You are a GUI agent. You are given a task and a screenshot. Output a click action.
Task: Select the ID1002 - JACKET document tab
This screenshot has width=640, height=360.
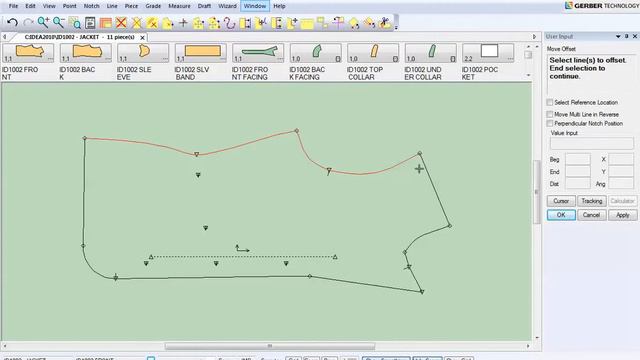pos(80,37)
